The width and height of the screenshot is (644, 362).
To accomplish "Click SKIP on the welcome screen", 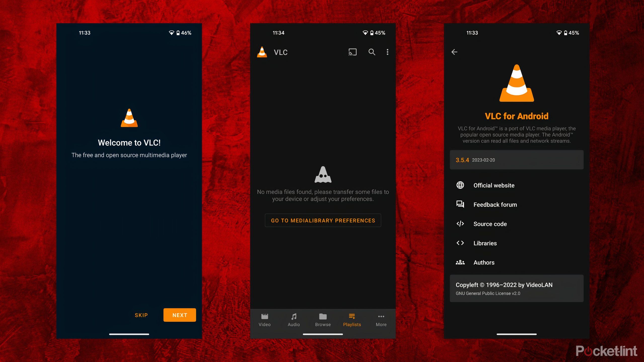I will tap(141, 315).
